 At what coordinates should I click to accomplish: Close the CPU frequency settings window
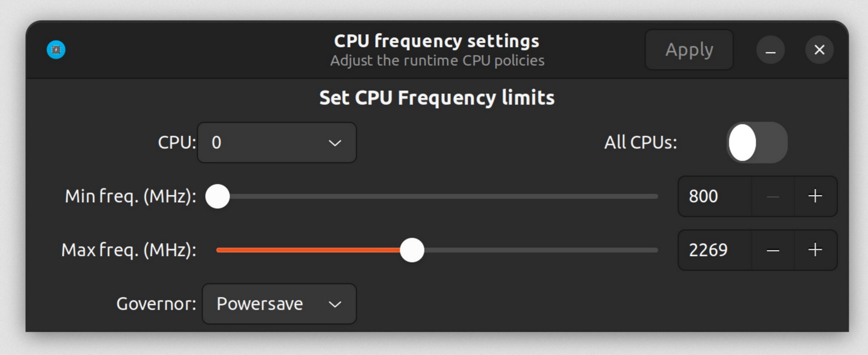pyautogui.click(x=819, y=50)
